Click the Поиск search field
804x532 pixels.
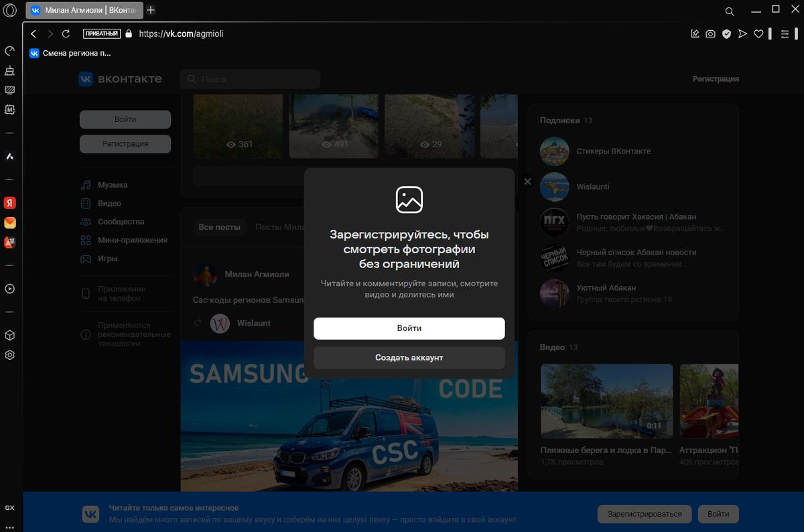[250, 79]
